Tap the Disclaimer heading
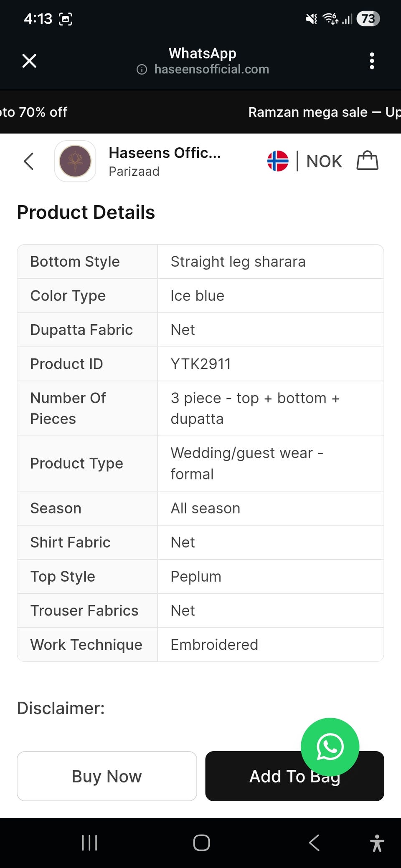401x868 pixels. point(61,708)
